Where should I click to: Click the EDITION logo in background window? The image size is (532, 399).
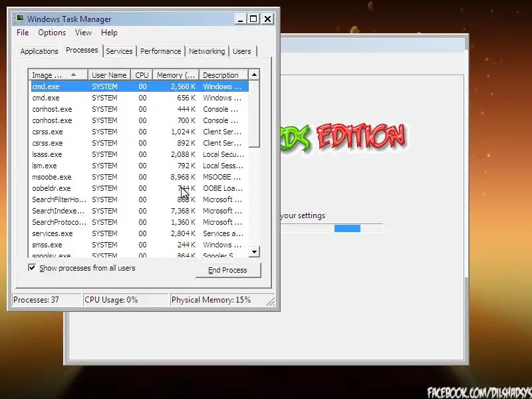(x=361, y=136)
